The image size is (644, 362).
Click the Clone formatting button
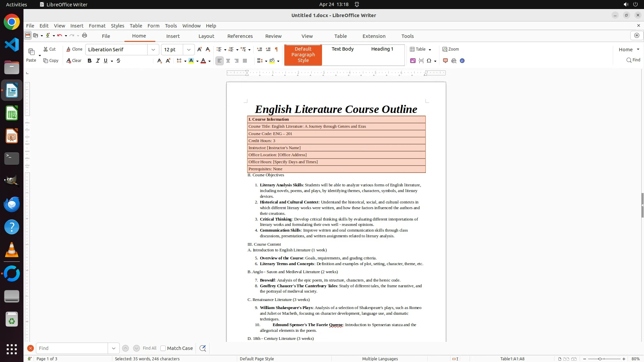point(74,49)
